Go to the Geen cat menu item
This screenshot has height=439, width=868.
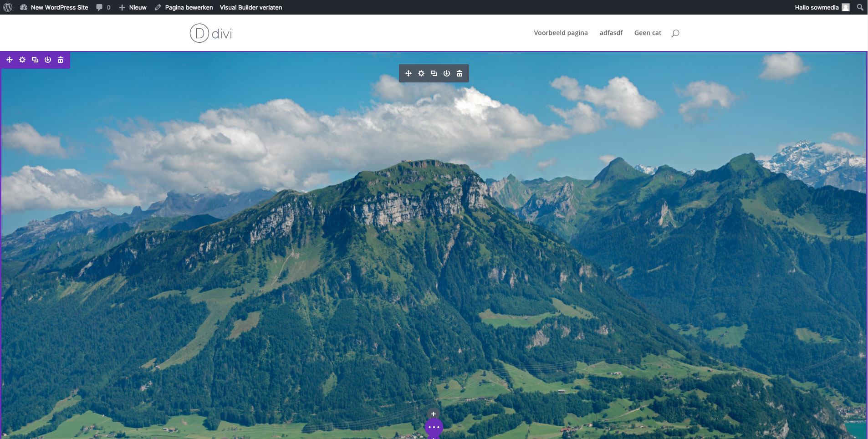point(648,33)
